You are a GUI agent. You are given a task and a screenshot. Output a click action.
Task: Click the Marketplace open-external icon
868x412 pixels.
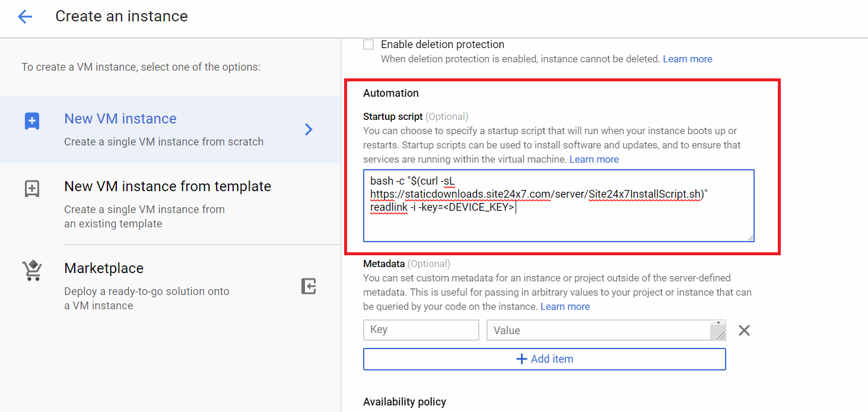click(309, 286)
